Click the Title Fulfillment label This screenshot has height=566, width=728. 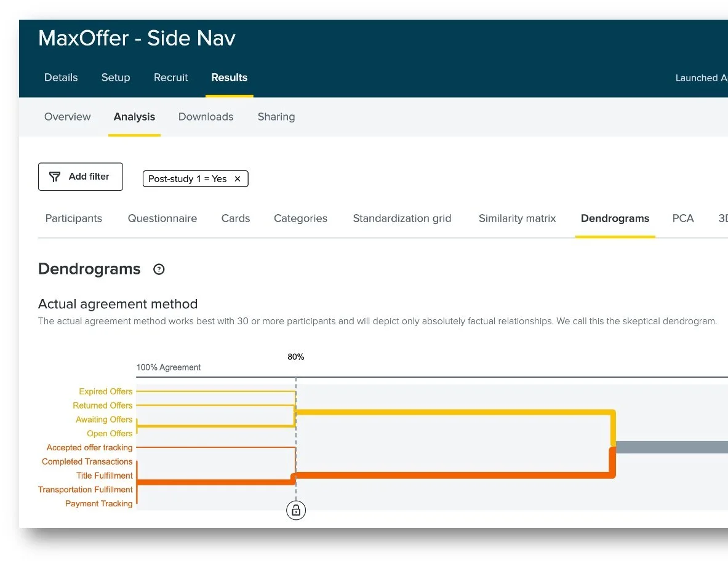(105, 476)
